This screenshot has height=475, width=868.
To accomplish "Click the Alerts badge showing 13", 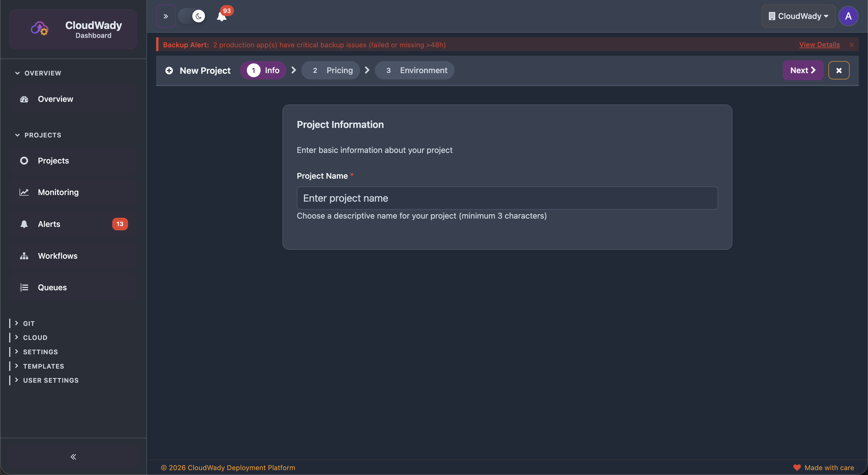I will point(120,223).
